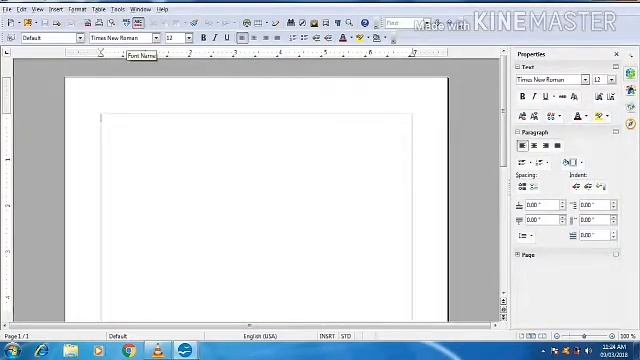
Task: Open the Navigator compass icon in toolbar
Action: [x=302, y=23]
